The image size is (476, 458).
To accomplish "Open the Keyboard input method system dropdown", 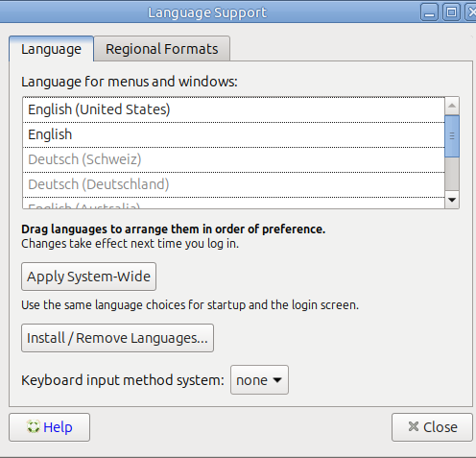I will [259, 380].
